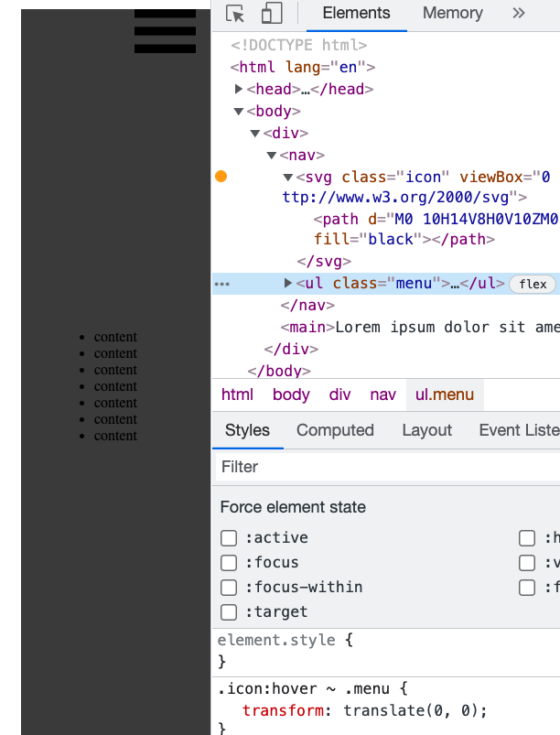560x735 pixels.
Task: Select the html lang="en" line
Action: pyautogui.click(x=303, y=67)
